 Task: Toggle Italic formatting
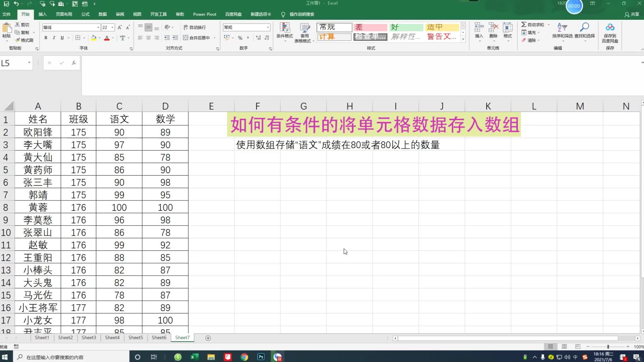pyautogui.click(x=54, y=38)
